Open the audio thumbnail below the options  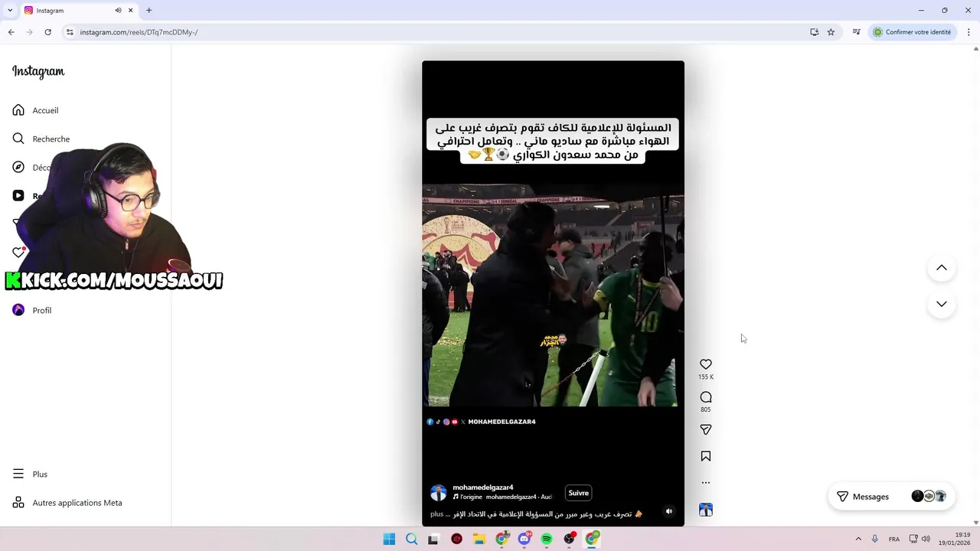pos(706,510)
